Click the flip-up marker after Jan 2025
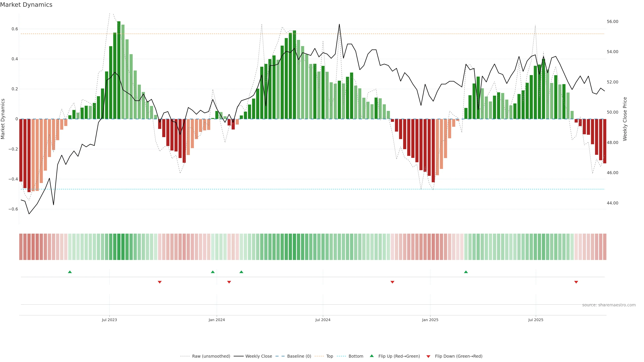The width and height of the screenshot is (644, 362). tap(466, 272)
